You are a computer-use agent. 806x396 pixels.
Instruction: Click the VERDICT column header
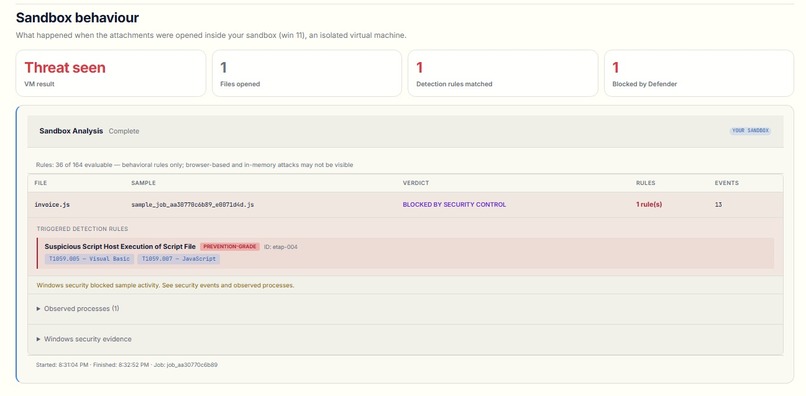click(x=415, y=183)
